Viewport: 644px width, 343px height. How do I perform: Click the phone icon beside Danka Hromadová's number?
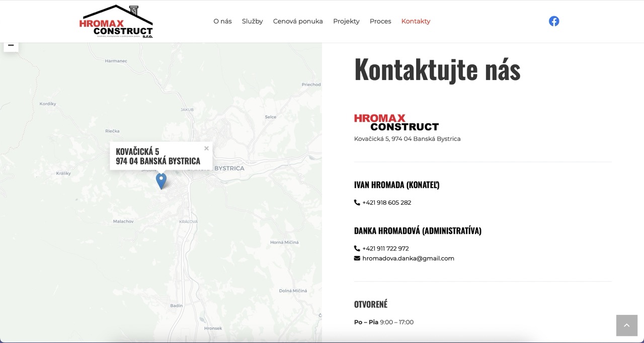[x=357, y=248]
